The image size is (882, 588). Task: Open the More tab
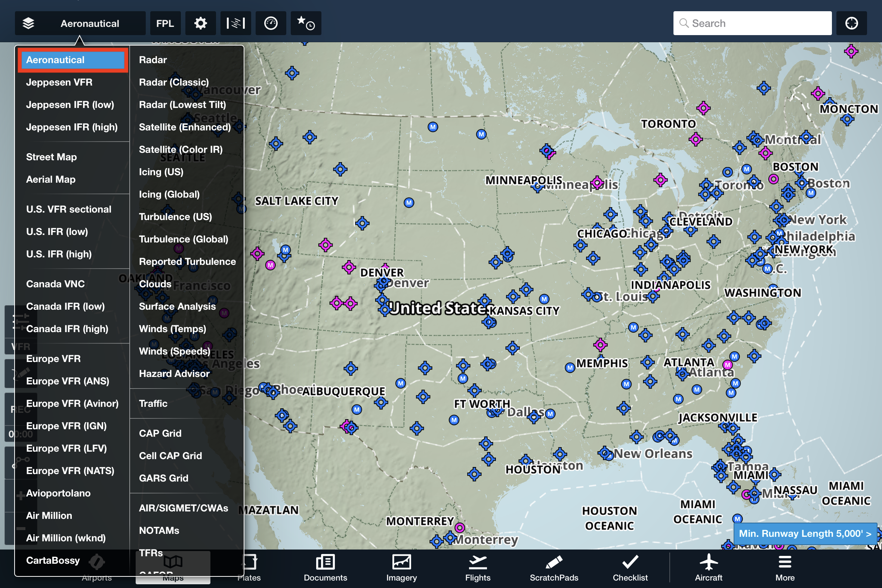[x=785, y=568]
